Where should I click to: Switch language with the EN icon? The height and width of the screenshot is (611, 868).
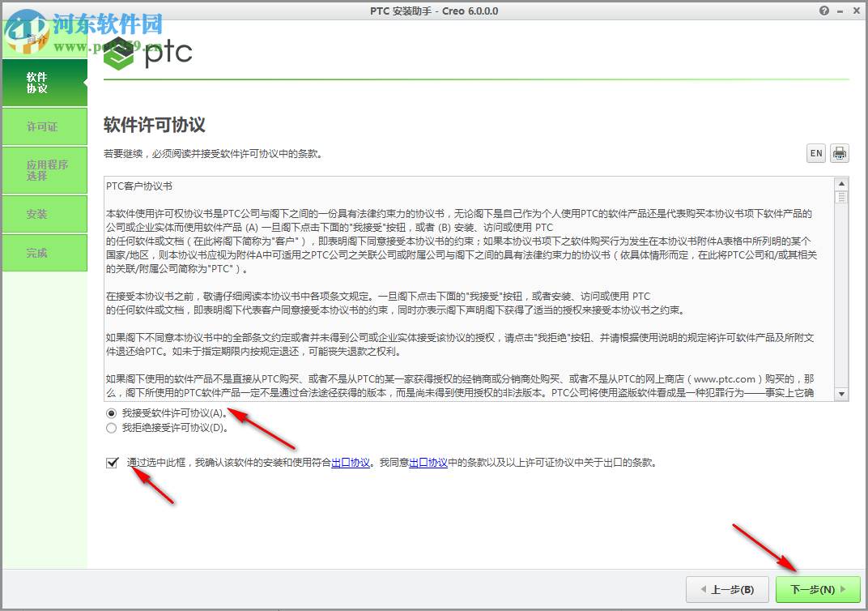click(815, 152)
